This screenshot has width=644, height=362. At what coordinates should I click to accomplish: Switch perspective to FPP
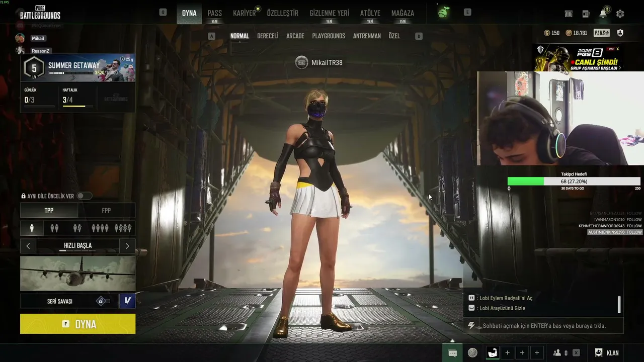106,211
